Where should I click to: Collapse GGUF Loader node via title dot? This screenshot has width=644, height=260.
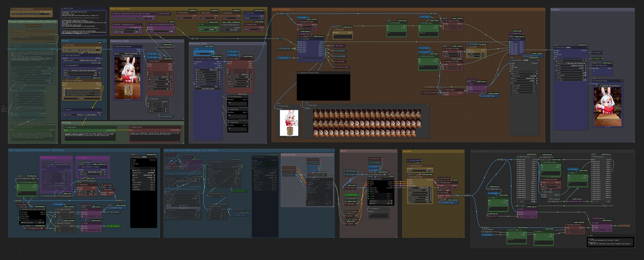tap(64, 45)
